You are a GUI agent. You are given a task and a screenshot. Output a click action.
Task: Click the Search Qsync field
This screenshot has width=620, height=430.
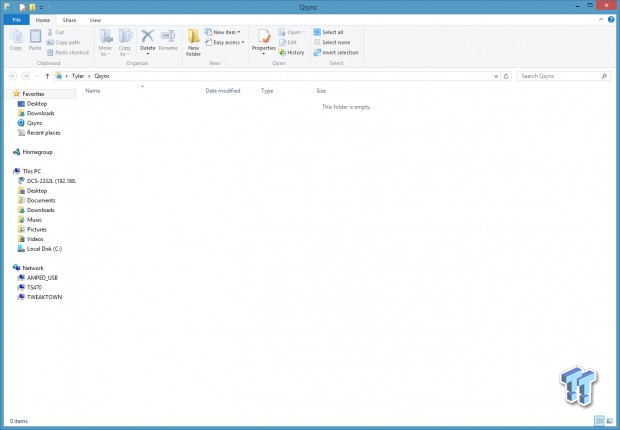[x=563, y=76]
